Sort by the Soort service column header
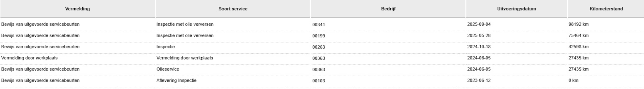 click(x=233, y=9)
